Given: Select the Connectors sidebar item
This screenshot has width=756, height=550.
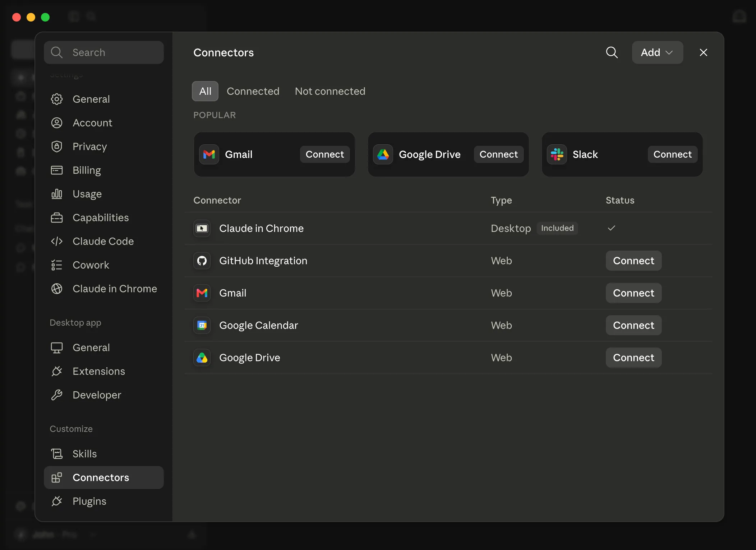Looking at the screenshot, I should tap(103, 477).
